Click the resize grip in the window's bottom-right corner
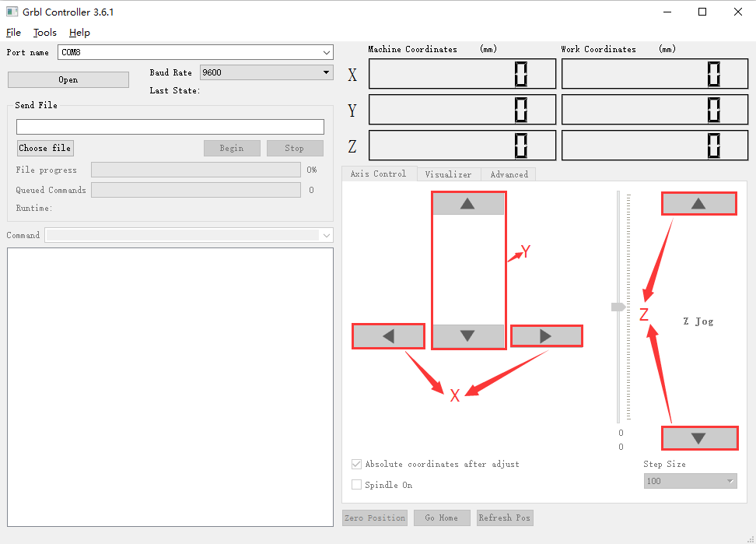 tap(751, 539)
